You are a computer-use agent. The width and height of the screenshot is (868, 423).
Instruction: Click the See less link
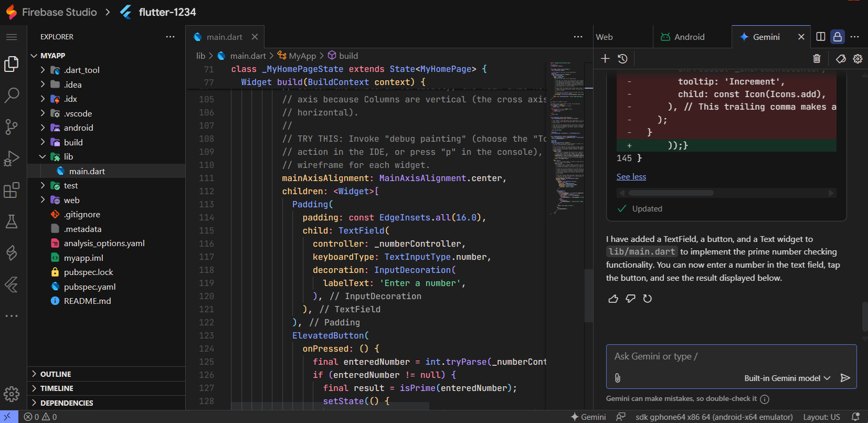(631, 177)
